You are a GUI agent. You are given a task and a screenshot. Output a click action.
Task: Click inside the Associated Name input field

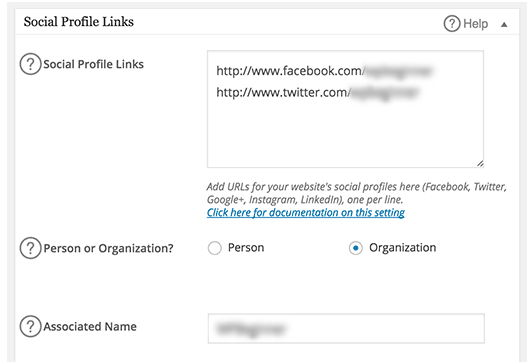point(346,329)
